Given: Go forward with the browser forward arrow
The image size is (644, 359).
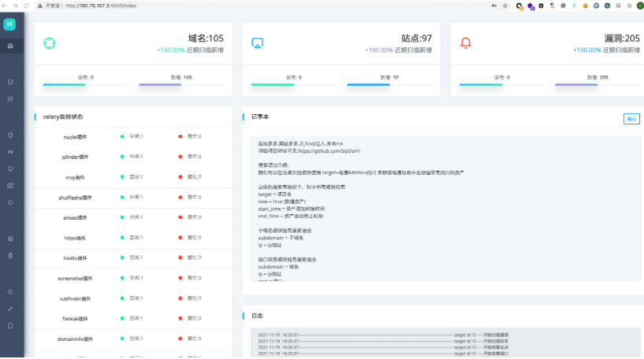Looking at the screenshot, I should [15, 6].
